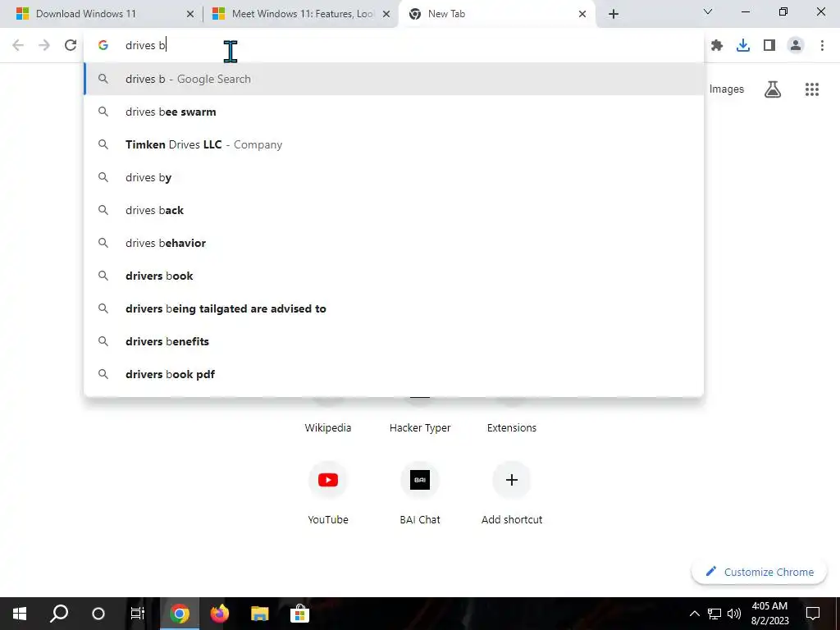Toggle the side panel icon

[x=769, y=46]
